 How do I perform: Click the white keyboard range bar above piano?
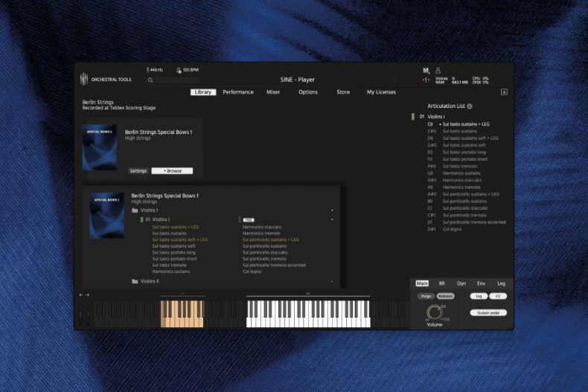[x=308, y=296]
